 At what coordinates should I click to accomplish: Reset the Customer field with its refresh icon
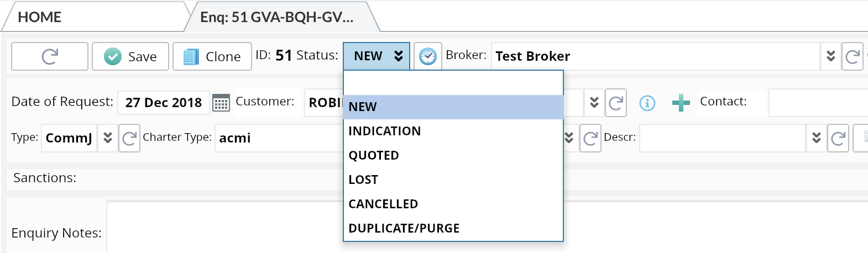click(615, 103)
